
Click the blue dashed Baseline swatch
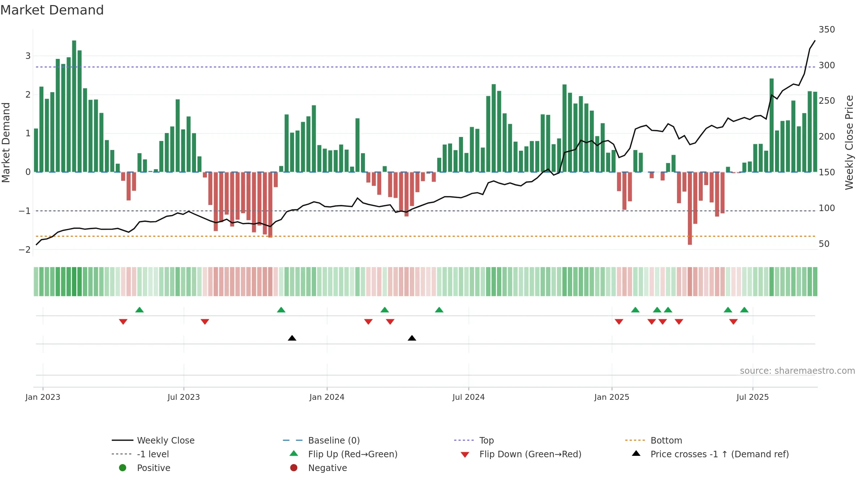[293, 440]
